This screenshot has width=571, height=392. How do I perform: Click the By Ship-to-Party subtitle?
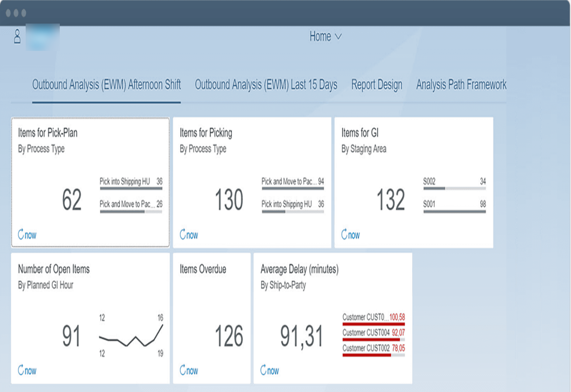click(x=283, y=285)
